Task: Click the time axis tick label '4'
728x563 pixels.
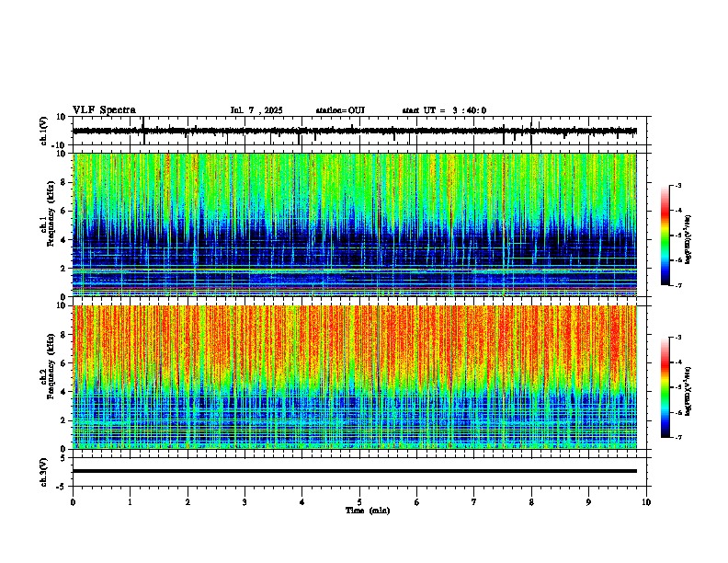Action: 302,502
